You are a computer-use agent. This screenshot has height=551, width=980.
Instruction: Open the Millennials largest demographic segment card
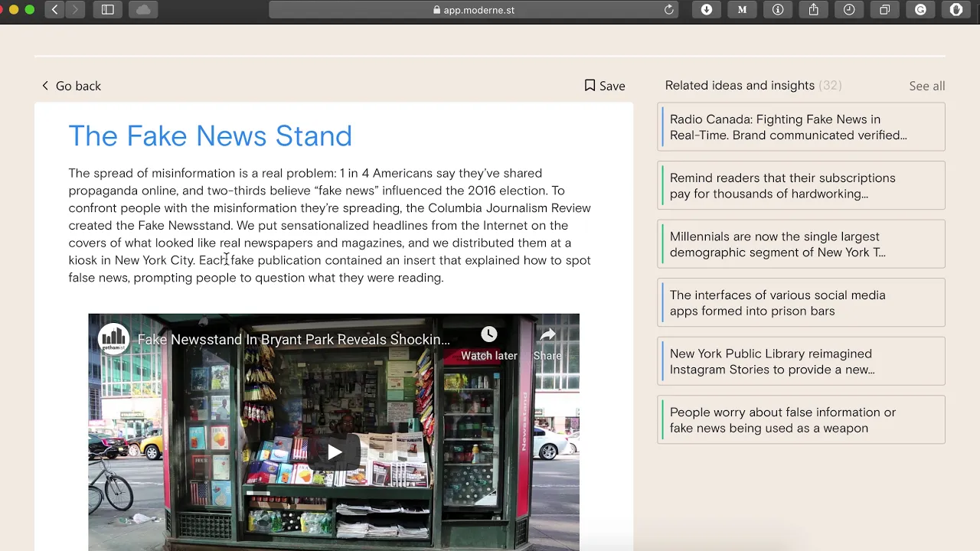pos(801,244)
